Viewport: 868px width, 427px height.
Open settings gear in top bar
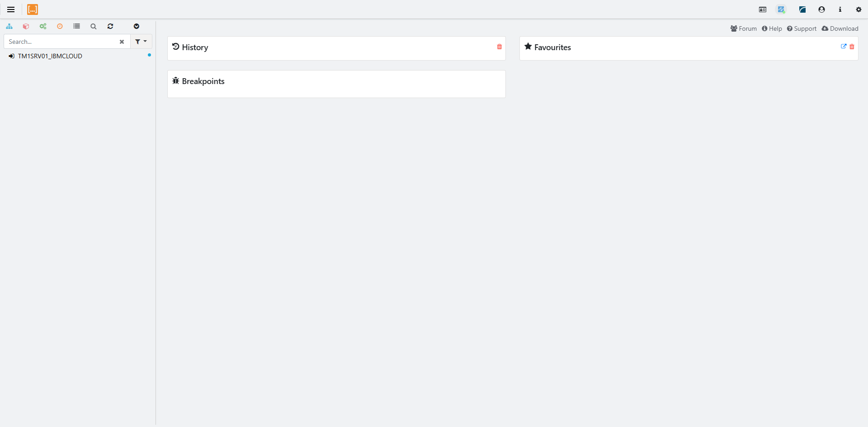(x=859, y=9)
